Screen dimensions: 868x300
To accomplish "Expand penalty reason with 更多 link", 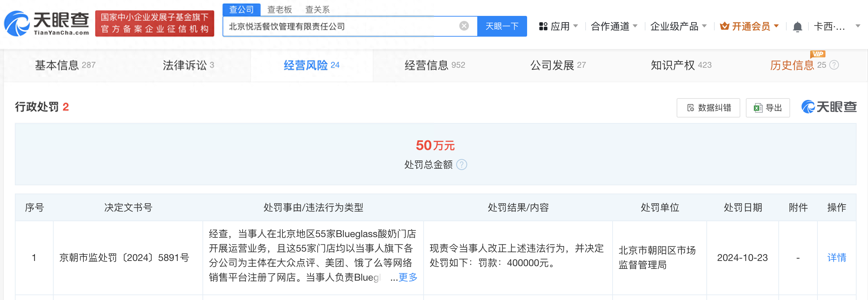I will click(408, 277).
